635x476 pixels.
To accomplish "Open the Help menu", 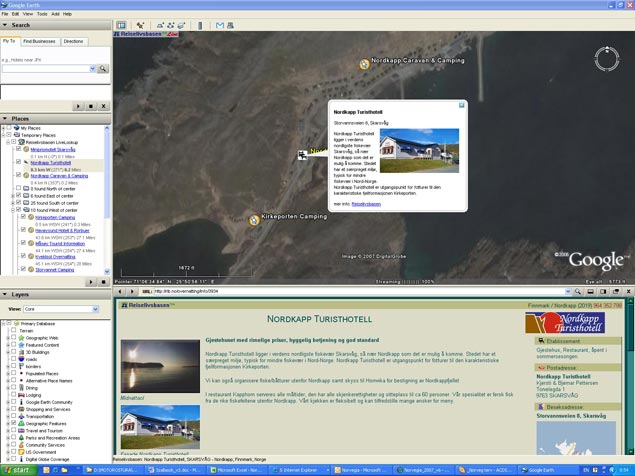I will coord(67,14).
